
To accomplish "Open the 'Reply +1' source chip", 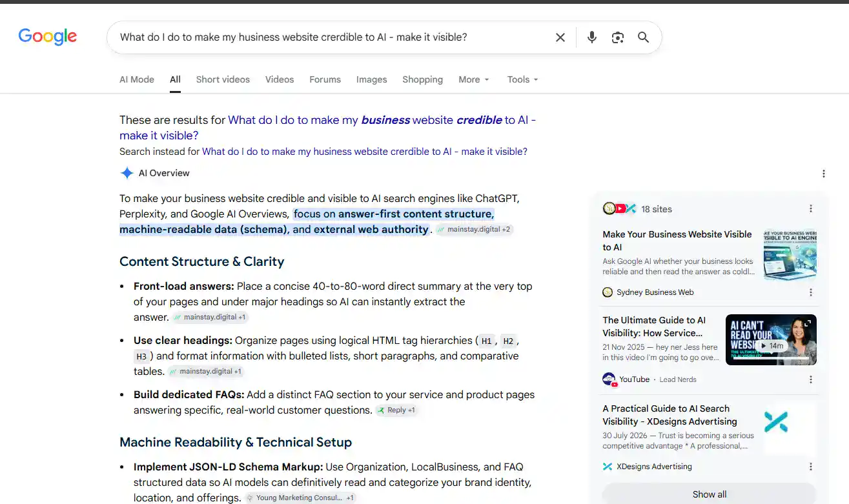I will (397, 410).
